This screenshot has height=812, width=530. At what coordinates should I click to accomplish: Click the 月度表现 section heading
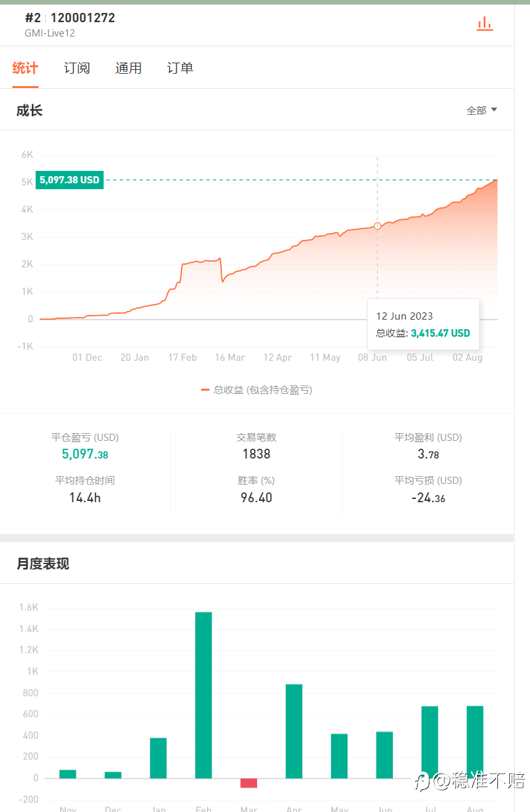(x=43, y=564)
